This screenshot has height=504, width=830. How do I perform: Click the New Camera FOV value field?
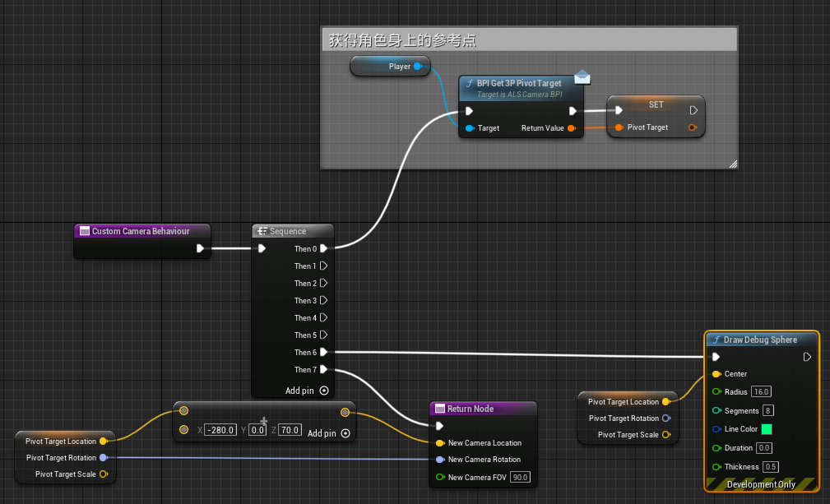[519, 477]
